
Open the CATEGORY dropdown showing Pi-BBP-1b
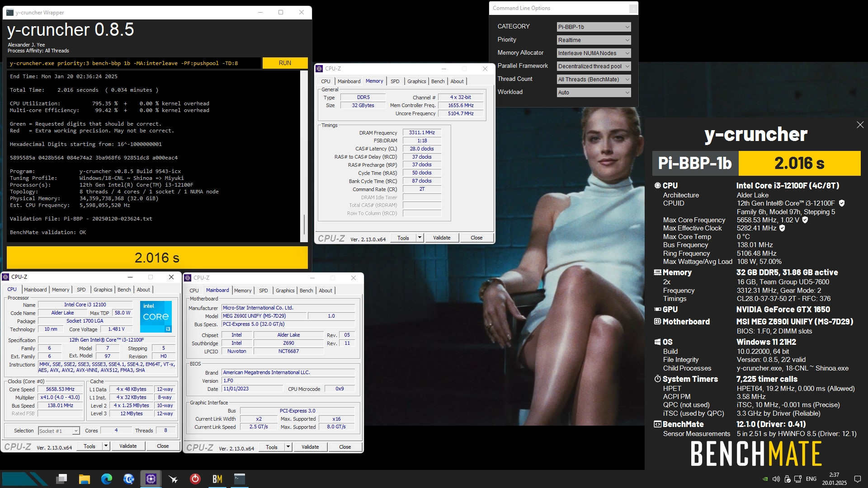point(594,27)
